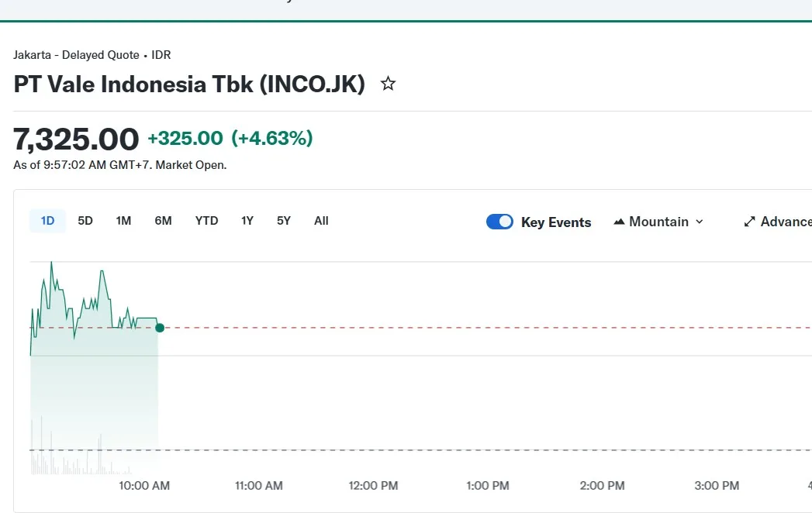The width and height of the screenshot is (812, 513).
Task: Open the Mountain chart type dropdown
Action: [x=658, y=222]
